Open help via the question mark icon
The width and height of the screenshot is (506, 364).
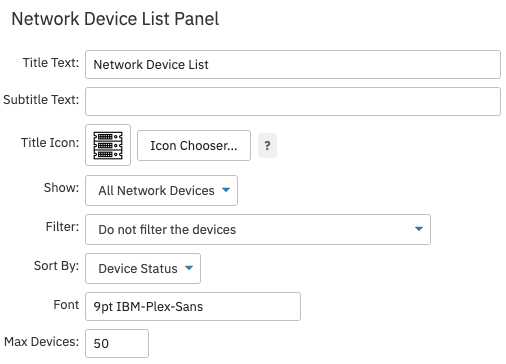coord(267,145)
